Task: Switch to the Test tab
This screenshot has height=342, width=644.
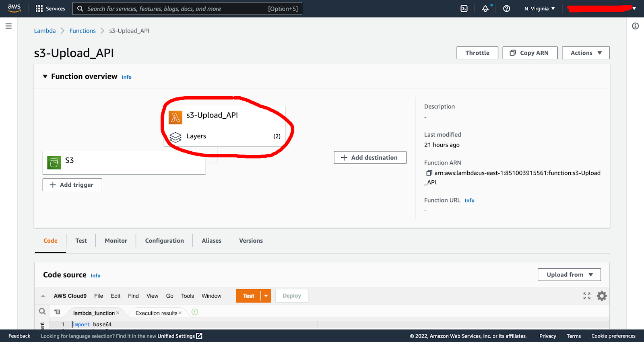Action: (x=81, y=241)
